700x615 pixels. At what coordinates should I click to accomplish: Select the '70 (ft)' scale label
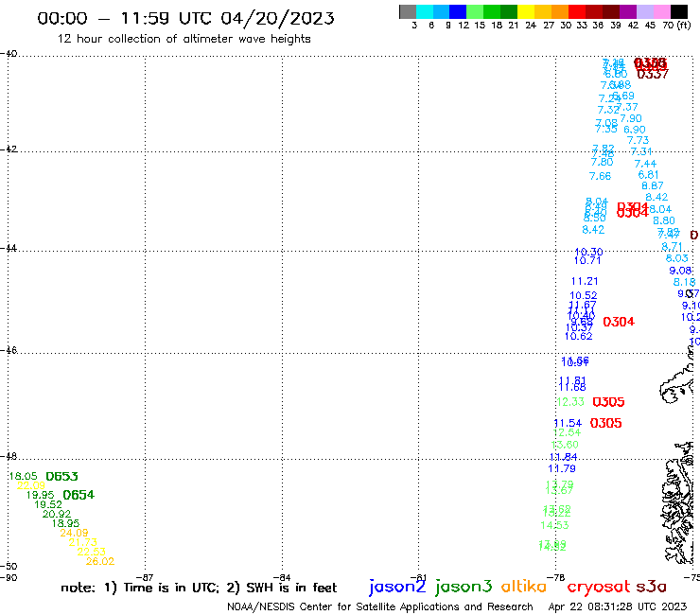[x=676, y=26]
